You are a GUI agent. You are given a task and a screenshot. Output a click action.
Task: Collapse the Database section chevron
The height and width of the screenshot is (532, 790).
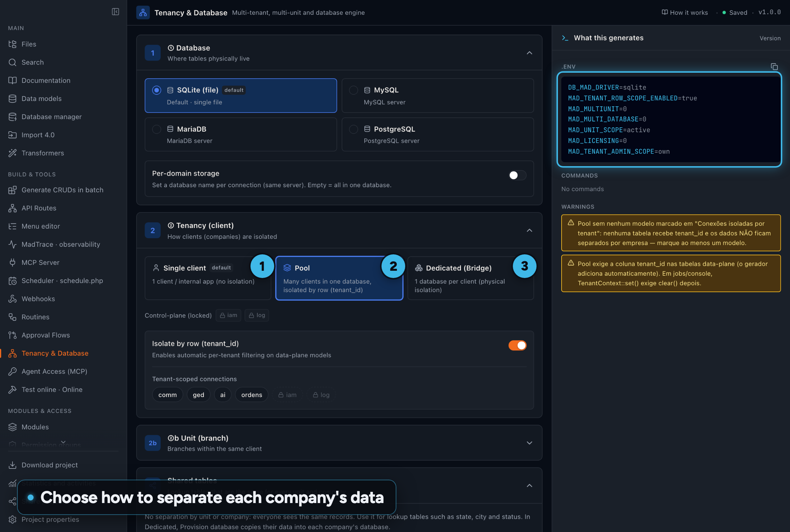[x=529, y=53]
